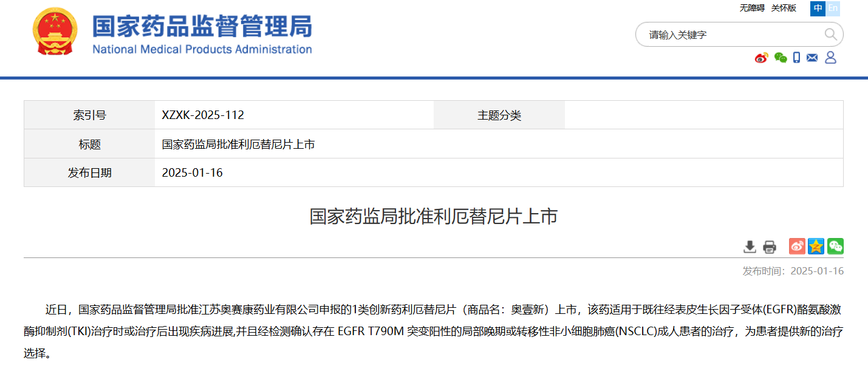Open the 无障碍 accessibility mode link
868x374 pixels.
[752, 8]
